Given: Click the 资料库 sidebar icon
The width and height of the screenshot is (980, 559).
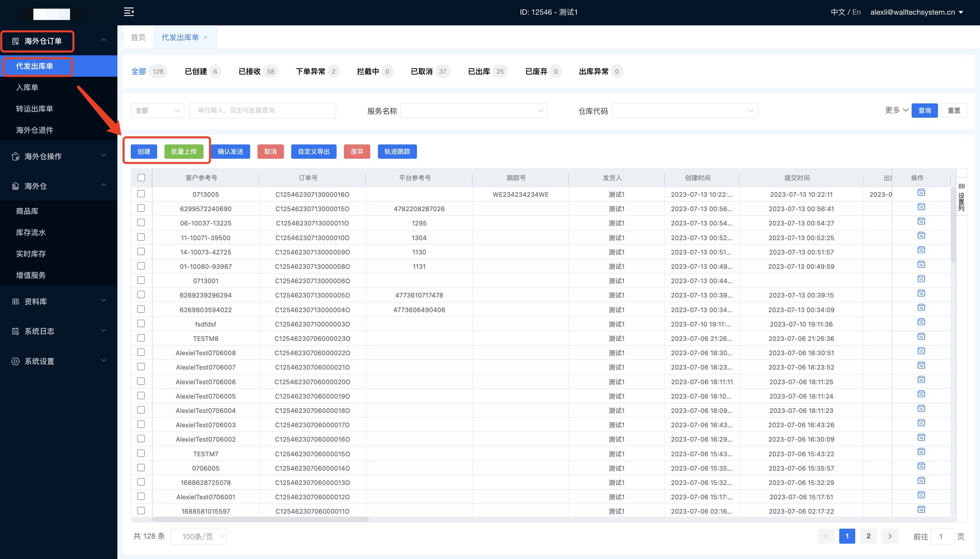Looking at the screenshot, I should 15,302.
